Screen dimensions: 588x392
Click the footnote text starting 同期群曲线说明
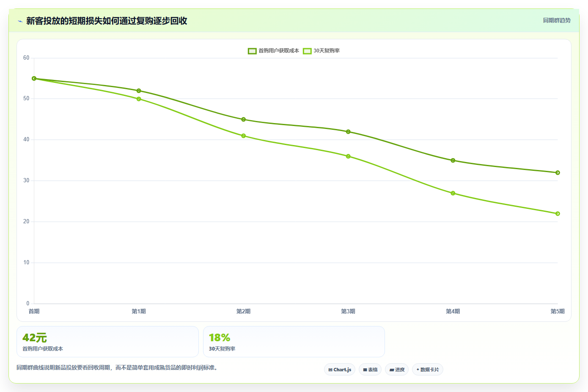point(118,367)
